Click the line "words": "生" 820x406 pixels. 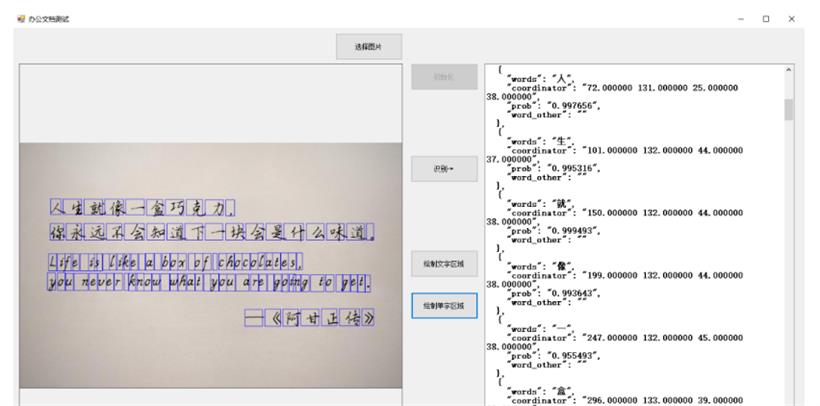[541, 141]
